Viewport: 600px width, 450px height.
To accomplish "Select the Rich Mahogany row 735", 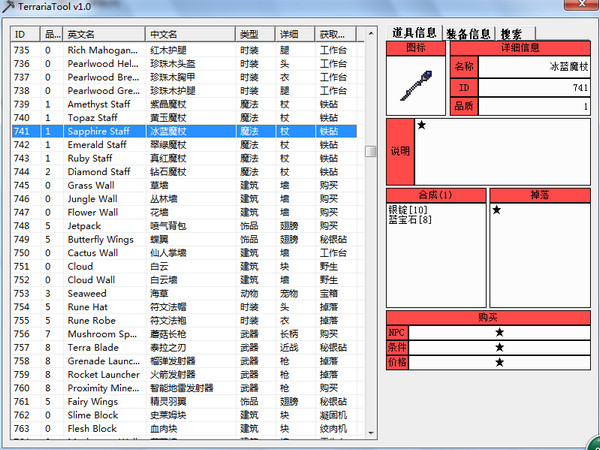I will click(x=184, y=50).
